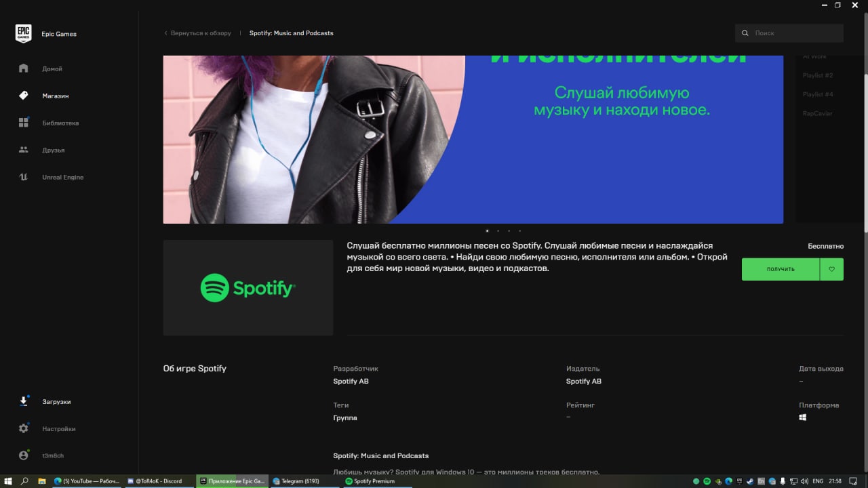Image resolution: width=868 pixels, height=488 pixels.
Task: Click the t3m8ch profile avatar icon
Action: point(24,455)
